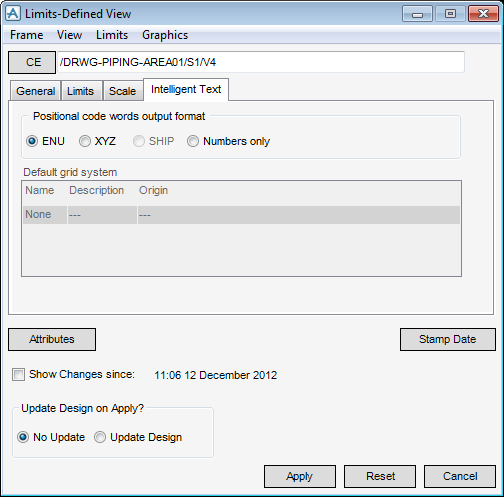504x497 pixels.
Task: Click the Stamp Date button
Action: 448,339
